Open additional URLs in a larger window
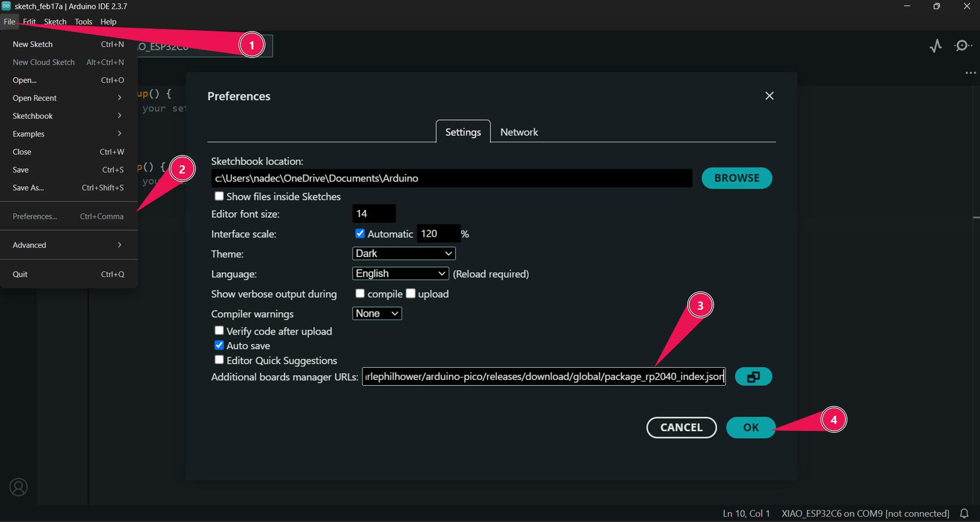The image size is (980, 522). coord(753,376)
